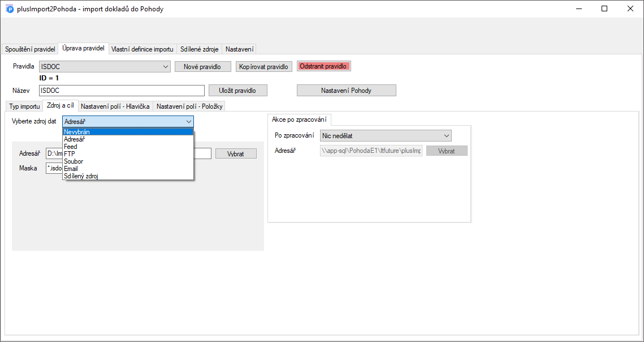The width and height of the screenshot is (644, 342).
Task: Switch to Sdílené zdroje tab
Action: pos(199,49)
